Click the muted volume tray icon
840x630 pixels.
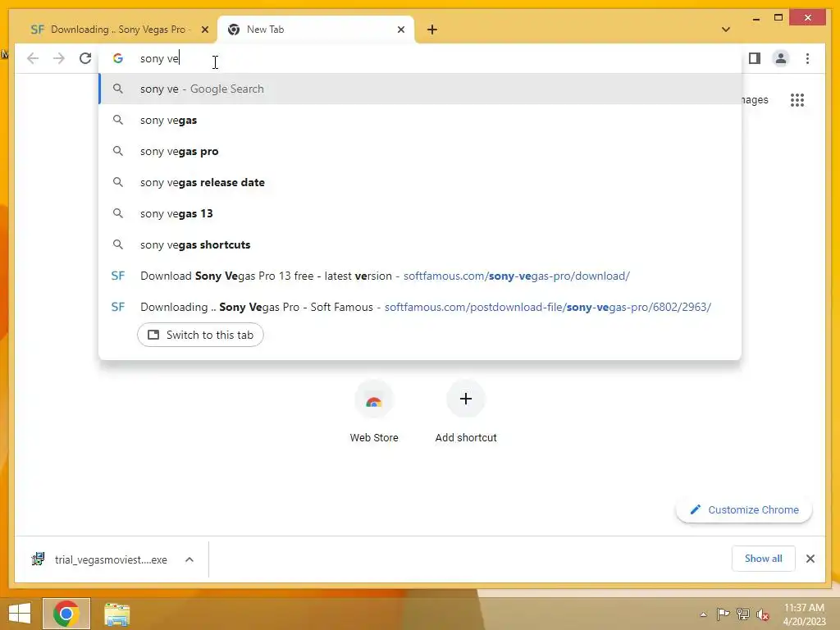point(763,614)
